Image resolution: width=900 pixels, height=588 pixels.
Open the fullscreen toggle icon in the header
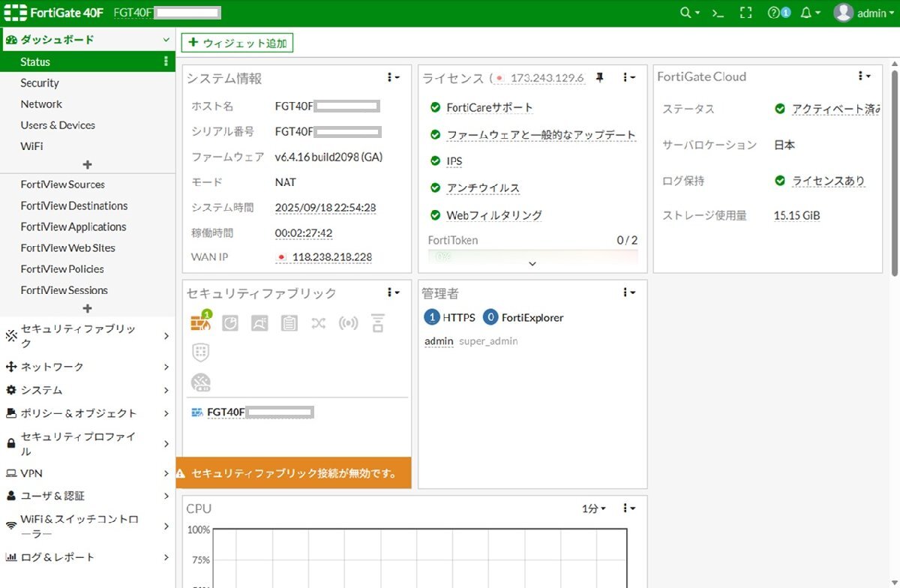(746, 13)
